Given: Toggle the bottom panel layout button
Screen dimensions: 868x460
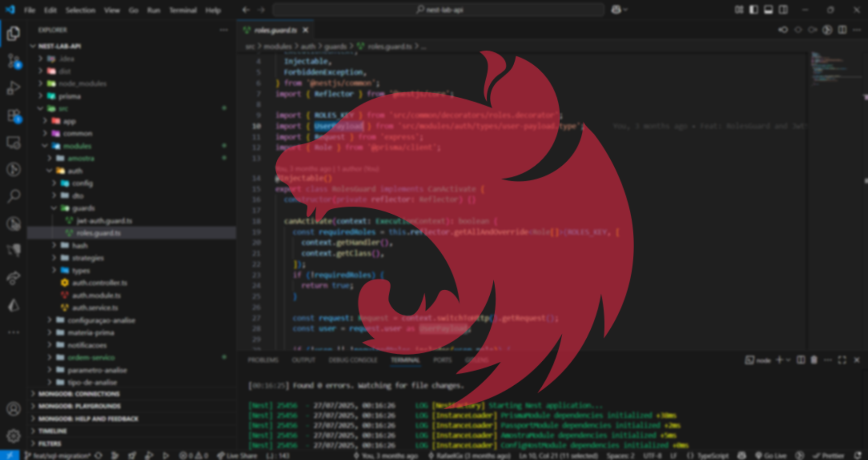Looking at the screenshot, I should tap(768, 10).
